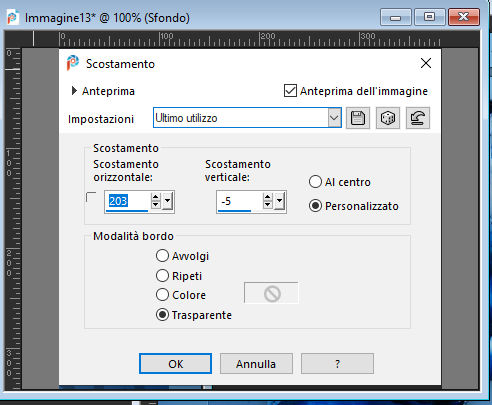This screenshot has width=492, height=405.
Task: Click the randomize parameters dice icon
Action: [388, 118]
